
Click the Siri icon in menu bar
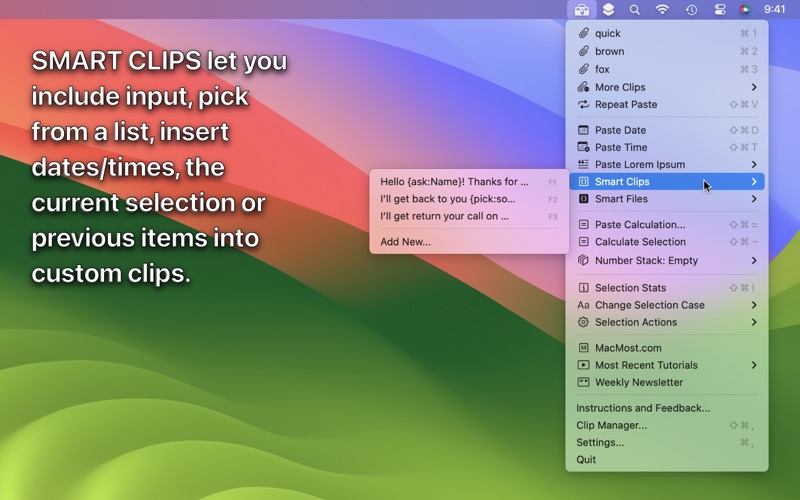[x=745, y=10]
